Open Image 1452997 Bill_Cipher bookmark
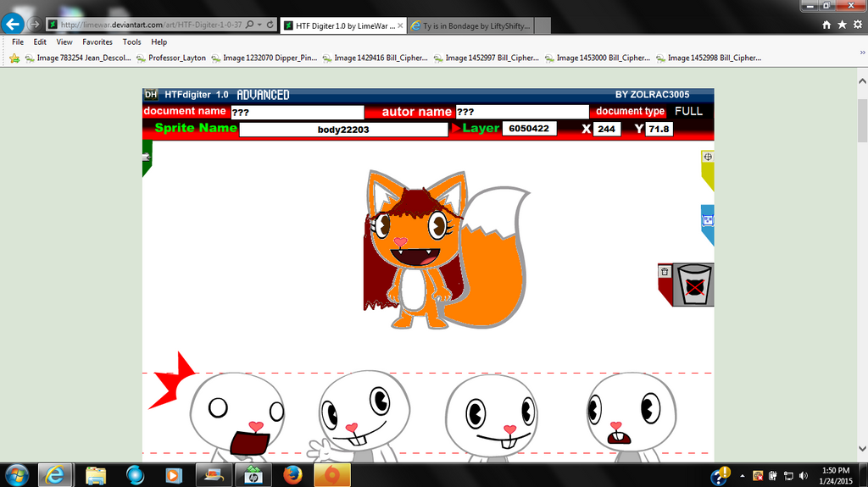Viewport: 868px width, 487px height. (487, 58)
